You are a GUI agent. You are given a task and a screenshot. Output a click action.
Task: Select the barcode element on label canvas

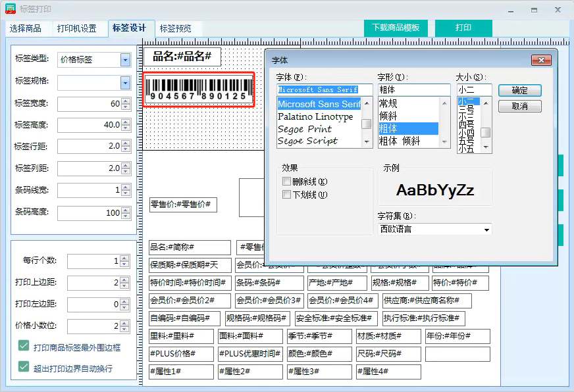[199, 89]
